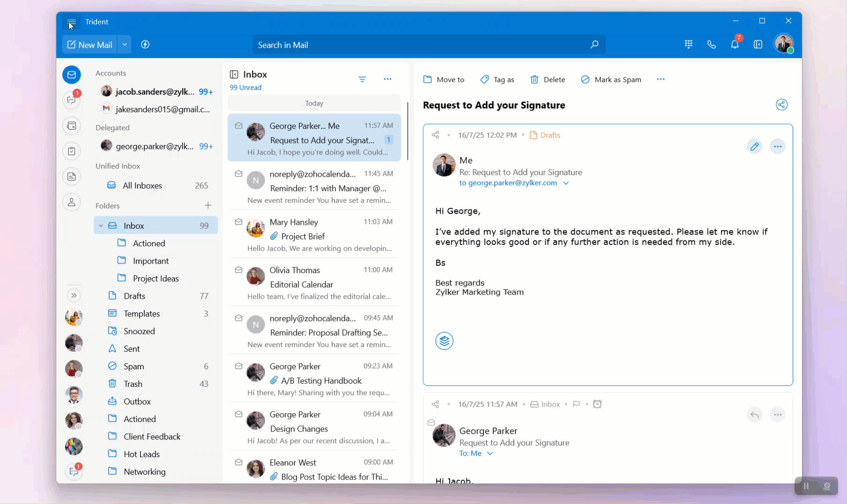Toggle read status on Eleanor West email

[238, 462]
